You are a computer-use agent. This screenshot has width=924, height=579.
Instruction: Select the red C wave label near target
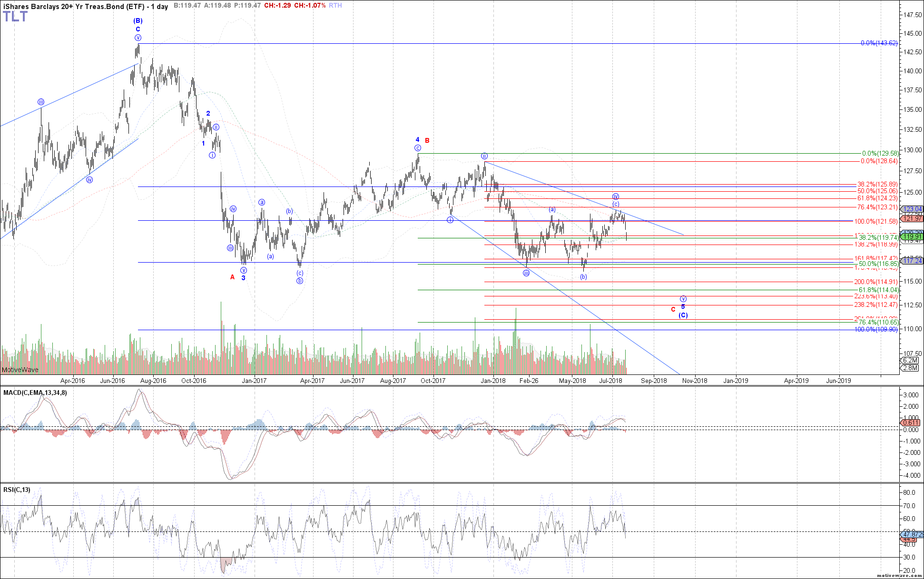click(673, 310)
